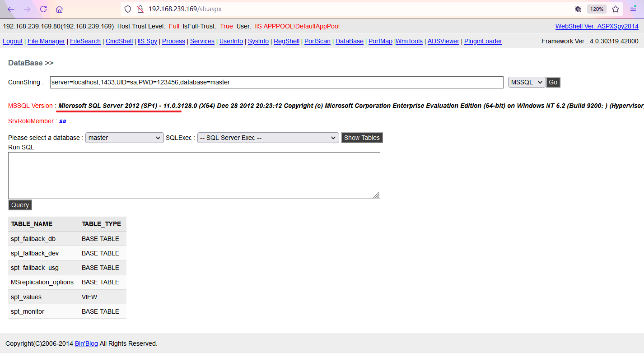Click the Show Tables button
Screen dimensions: 644x357
tap(362, 138)
